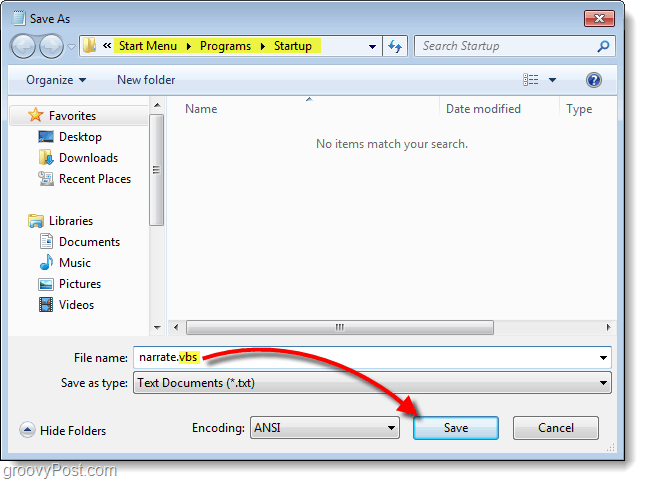Expand arrow between Programs and Startup

coord(262,46)
